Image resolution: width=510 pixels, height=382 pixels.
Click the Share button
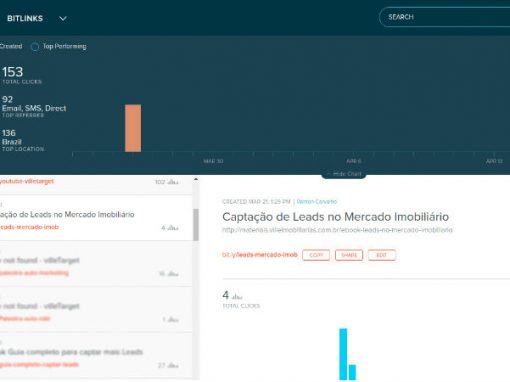point(349,255)
